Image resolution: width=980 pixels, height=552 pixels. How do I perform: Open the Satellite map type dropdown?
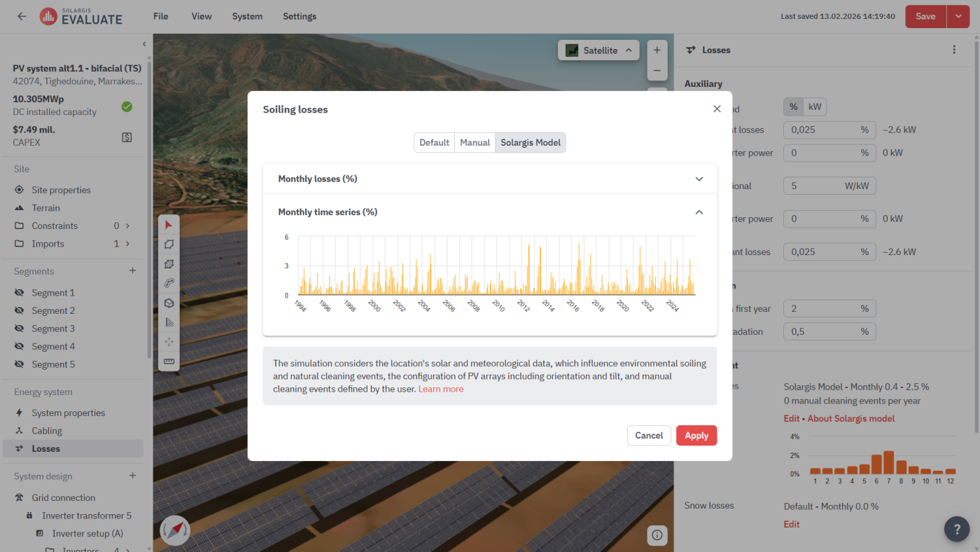[598, 50]
